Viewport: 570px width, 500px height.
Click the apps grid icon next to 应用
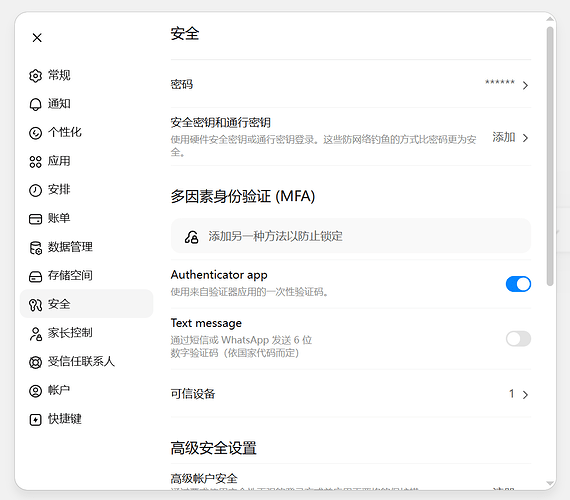point(35,161)
